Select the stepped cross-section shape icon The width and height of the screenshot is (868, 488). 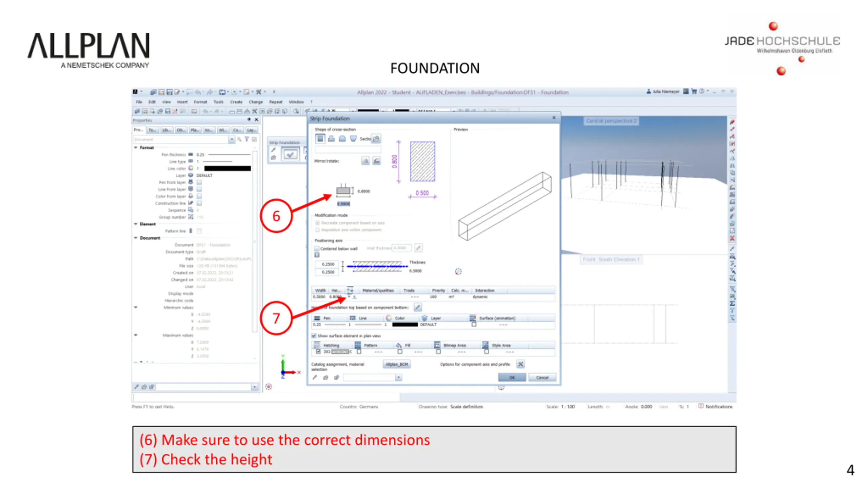click(x=331, y=138)
